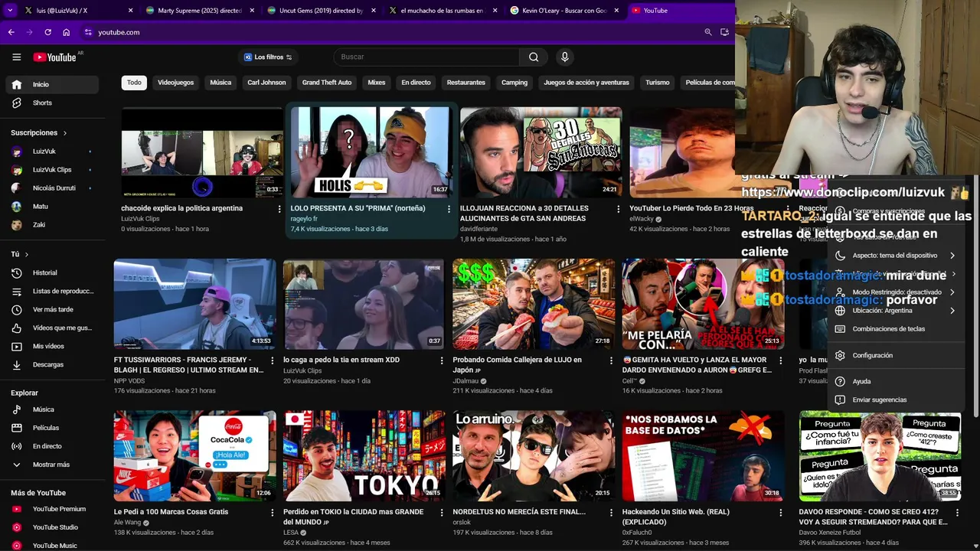This screenshot has width=980, height=551.
Task: Select the En directo filter chip
Action: pos(416,83)
